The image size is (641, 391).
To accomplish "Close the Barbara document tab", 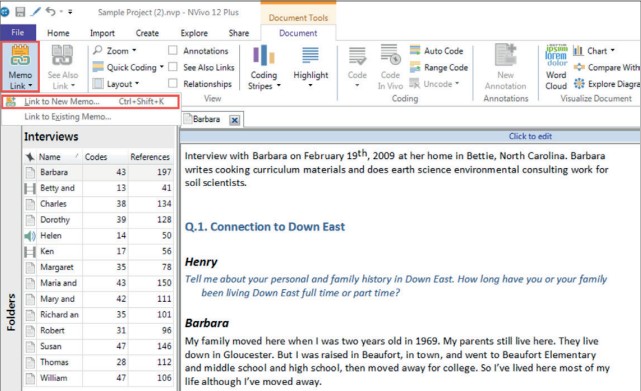I will click(x=234, y=120).
